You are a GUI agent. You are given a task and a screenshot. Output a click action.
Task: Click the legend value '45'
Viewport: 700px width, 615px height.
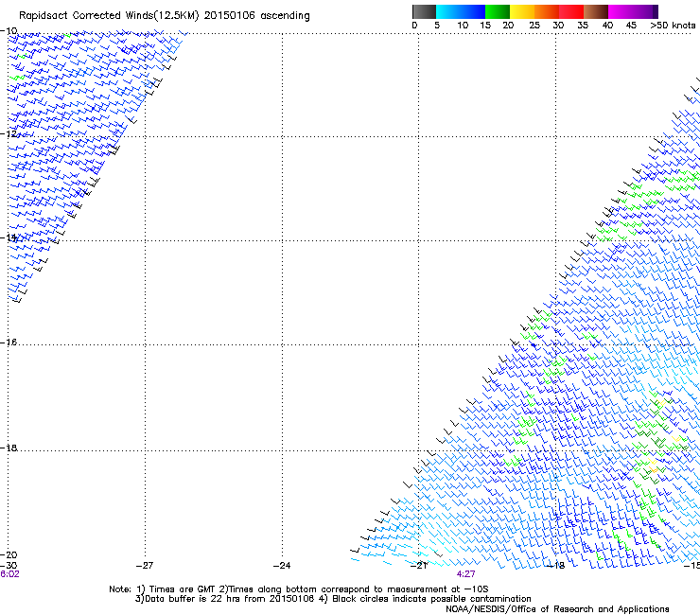[631, 26]
